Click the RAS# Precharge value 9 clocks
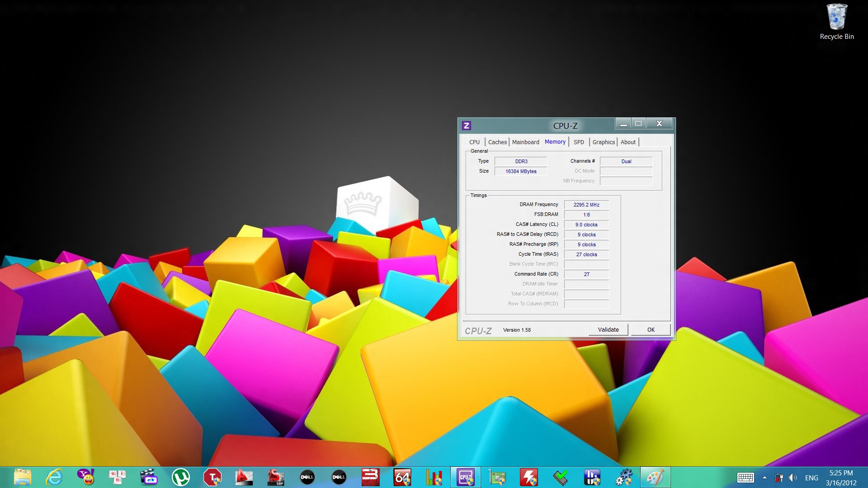Screen dimensions: 868x488 point(586,244)
